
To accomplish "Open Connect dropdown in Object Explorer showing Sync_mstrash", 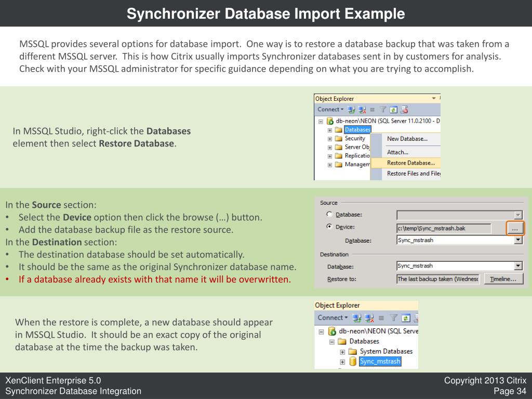I will pyautogui.click(x=332, y=317).
